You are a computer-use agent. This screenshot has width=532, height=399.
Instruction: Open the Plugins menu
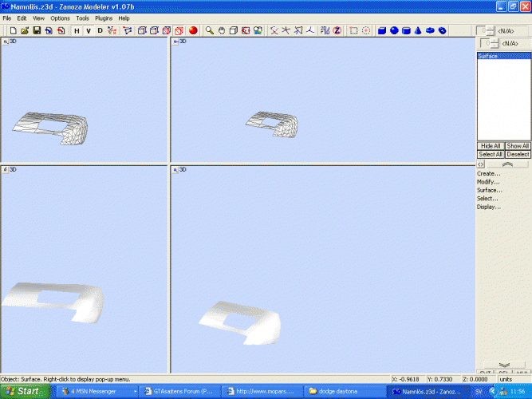[x=104, y=18]
